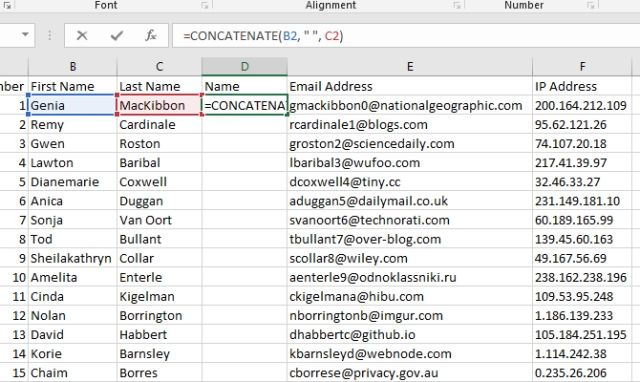Open Font settings dialog launcher
The height and width of the screenshot is (382, 640).
coord(205,5)
